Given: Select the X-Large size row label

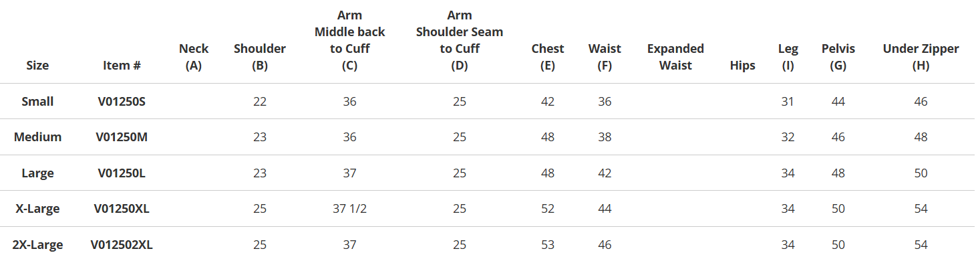Looking at the screenshot, I should [37, 209].
